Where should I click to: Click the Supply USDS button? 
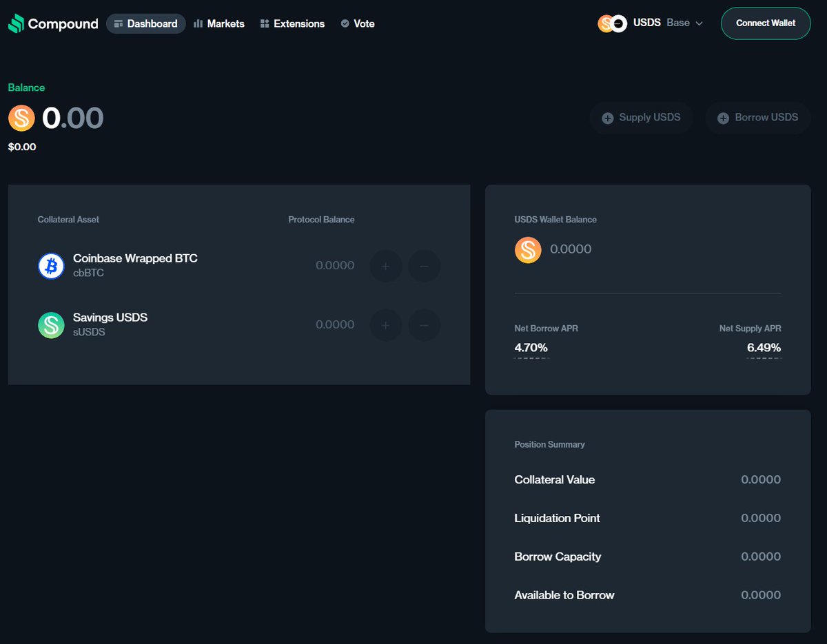pyautogui.click(x=642, y=118)
